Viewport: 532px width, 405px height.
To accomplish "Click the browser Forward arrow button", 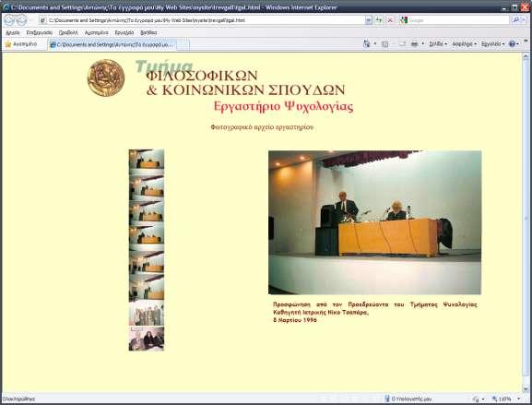I will click(22, 20).
